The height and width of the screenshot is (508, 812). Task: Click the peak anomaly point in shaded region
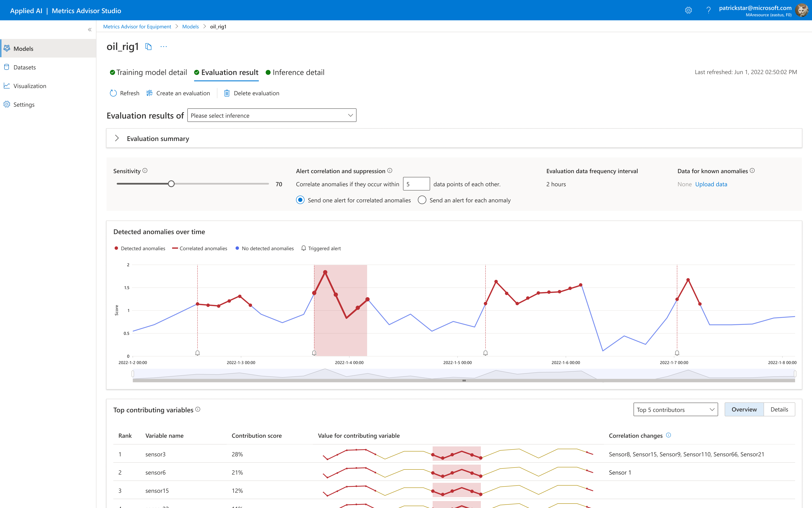click(325, 272)
